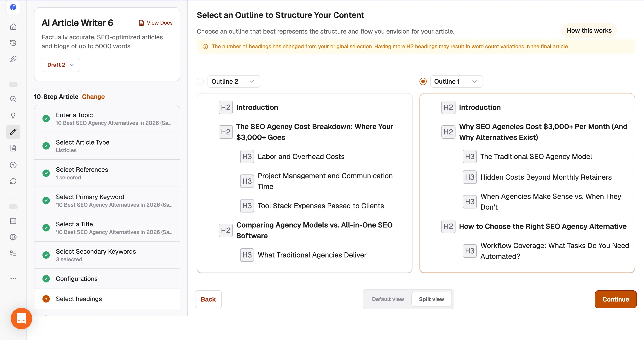The width and height of the screenshot is (644, 340).
Task: Click the H3 tag beside 'Workflow Coverage'
Action: (x=470, y=251)
